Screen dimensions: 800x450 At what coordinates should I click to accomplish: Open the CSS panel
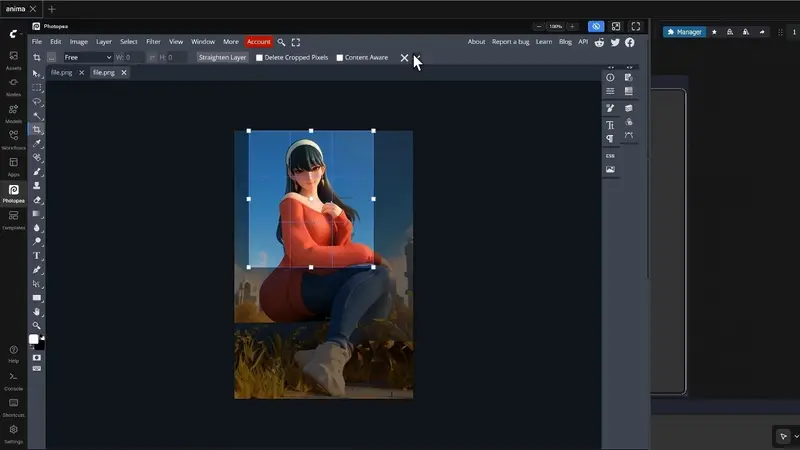tap(610, 156)
